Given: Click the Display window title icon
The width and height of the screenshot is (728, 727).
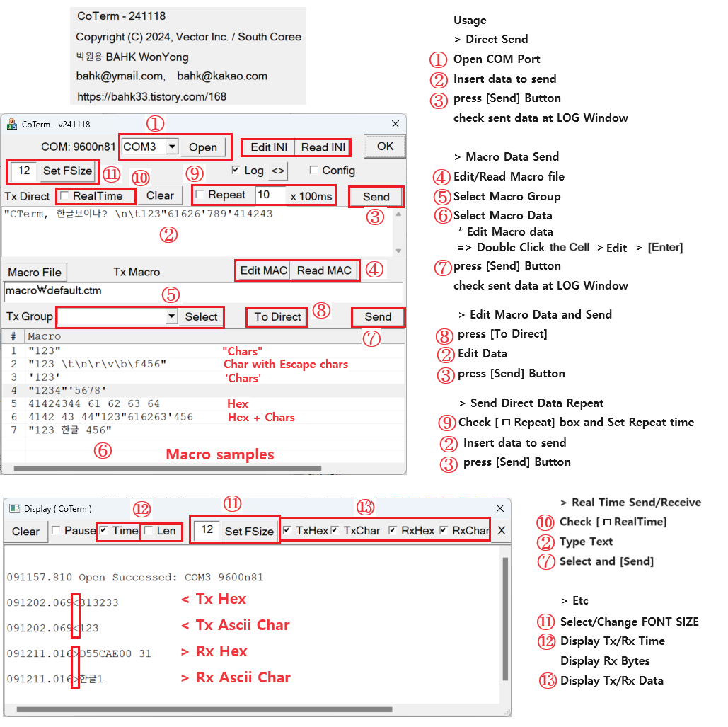Looking at the screenshot, I should click(x=14, y=508).
